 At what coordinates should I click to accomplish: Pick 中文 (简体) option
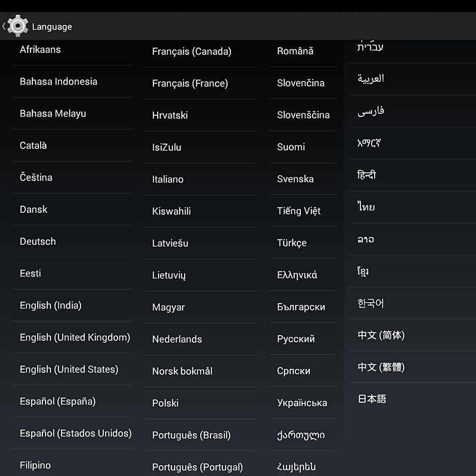413,335
